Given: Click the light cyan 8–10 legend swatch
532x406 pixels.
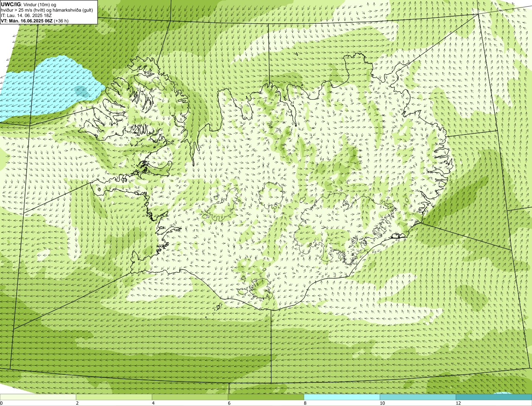Looking at the screenshot, I should tap(342, 397).
